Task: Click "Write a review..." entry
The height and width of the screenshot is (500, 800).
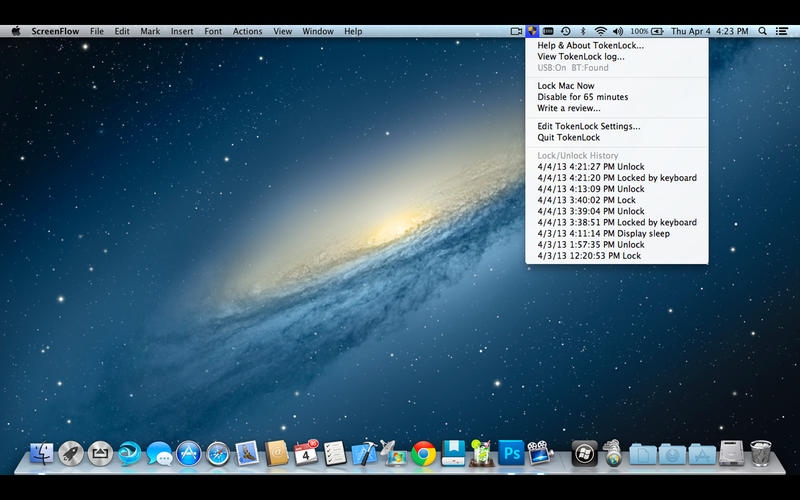Action: point(568,108)
